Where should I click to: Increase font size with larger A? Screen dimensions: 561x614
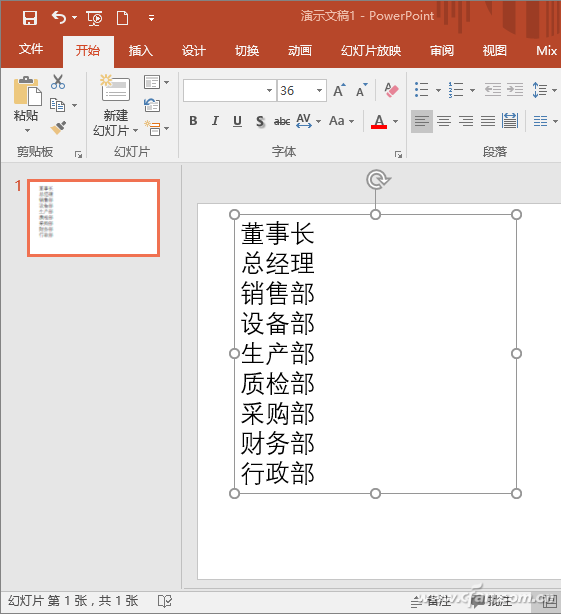[339, 90]
